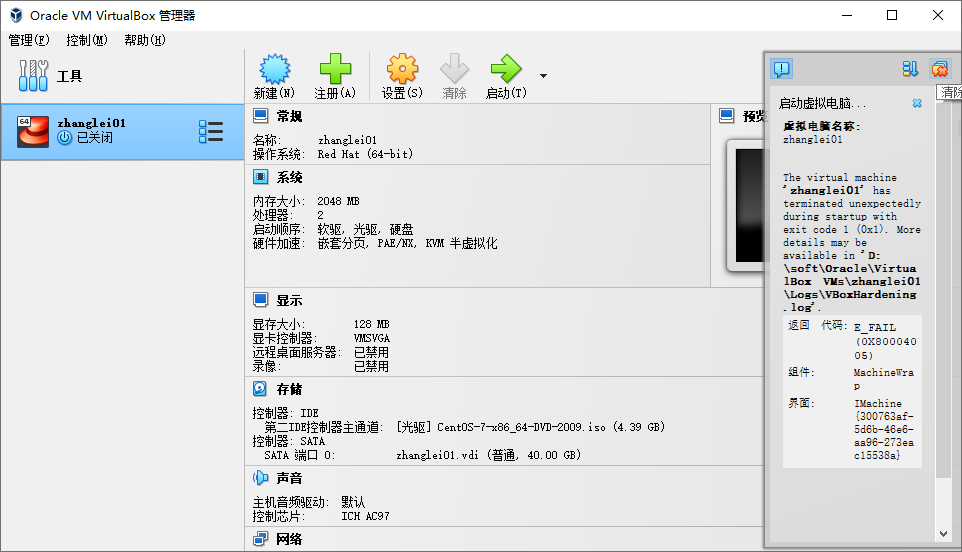Open the 常规 general section header

(x=289, y=116)
